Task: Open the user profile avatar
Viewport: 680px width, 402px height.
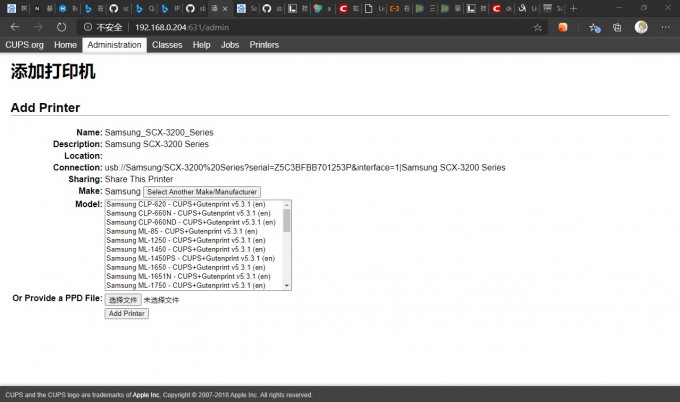Action: [641, 27]
